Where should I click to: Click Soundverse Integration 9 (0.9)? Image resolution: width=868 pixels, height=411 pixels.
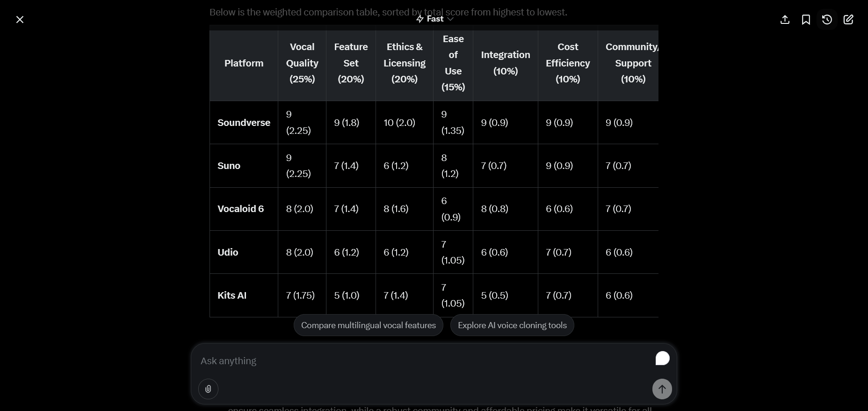pyautogui.click(x=494, y=123)
